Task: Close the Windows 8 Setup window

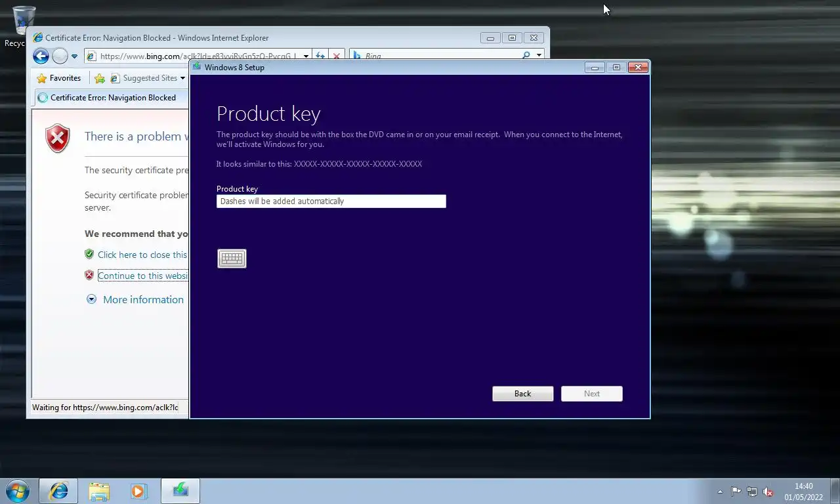Action: click(638, 68)
